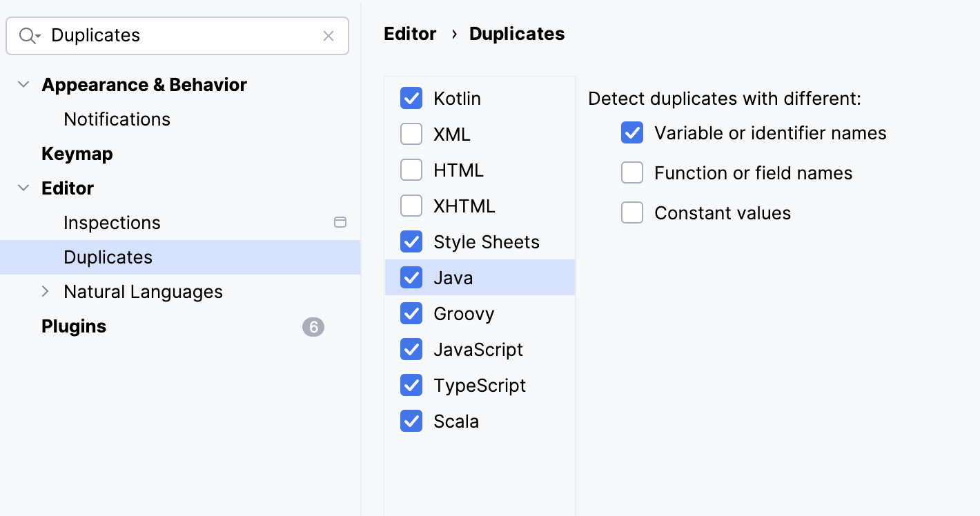The image size is (980, 516).
Task: Enable the Constant values option
Action: coord(632,213)
